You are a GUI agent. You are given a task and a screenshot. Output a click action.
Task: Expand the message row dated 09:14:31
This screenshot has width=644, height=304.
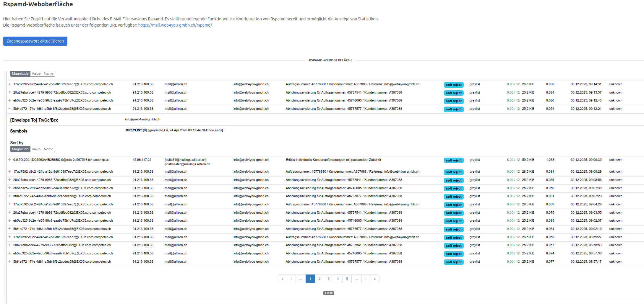9,84
